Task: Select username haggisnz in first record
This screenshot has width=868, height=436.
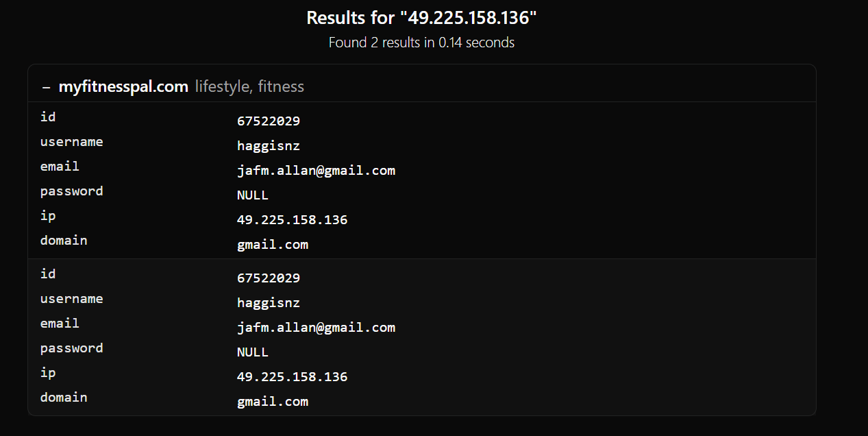Action: tap(269, 146)
